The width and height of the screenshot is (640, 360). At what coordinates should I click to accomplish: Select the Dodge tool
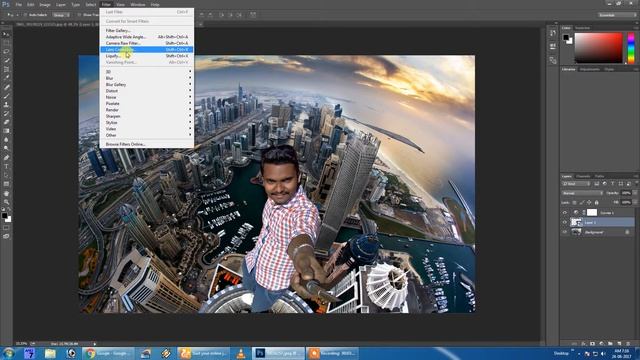[x=6, y=149]
